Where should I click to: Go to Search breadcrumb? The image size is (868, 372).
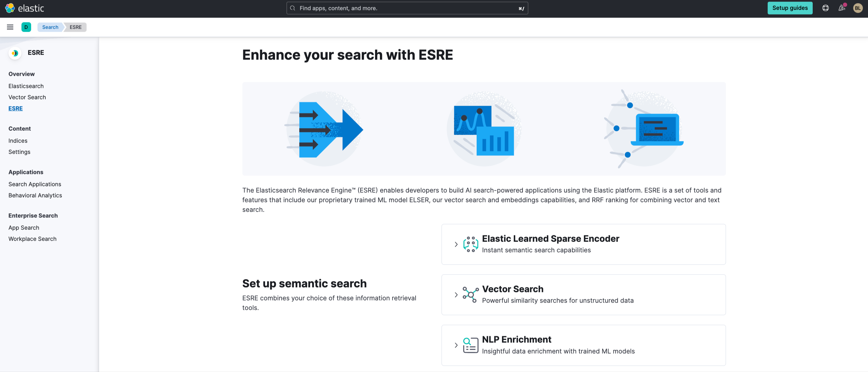50,27
